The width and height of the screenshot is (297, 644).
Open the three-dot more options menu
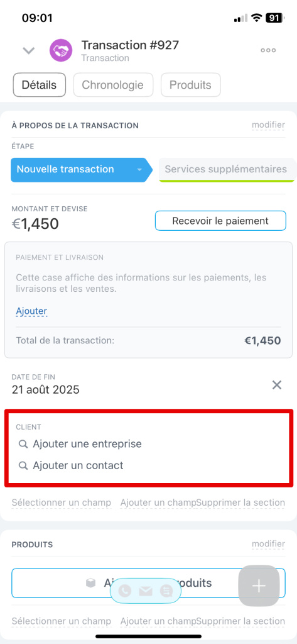[x=268, y=50]
